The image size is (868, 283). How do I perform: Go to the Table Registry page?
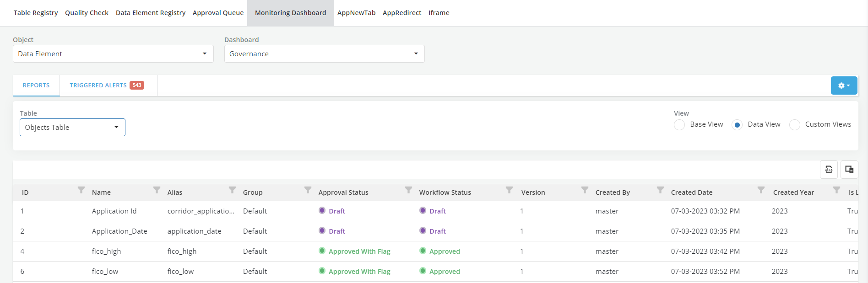click(x=36, y=13)
